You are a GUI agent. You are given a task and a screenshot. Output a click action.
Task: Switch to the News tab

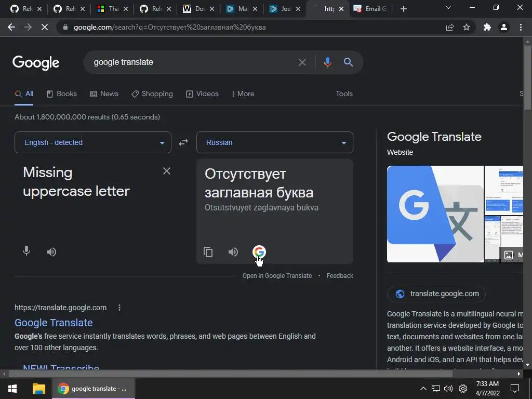click(104, 94)
